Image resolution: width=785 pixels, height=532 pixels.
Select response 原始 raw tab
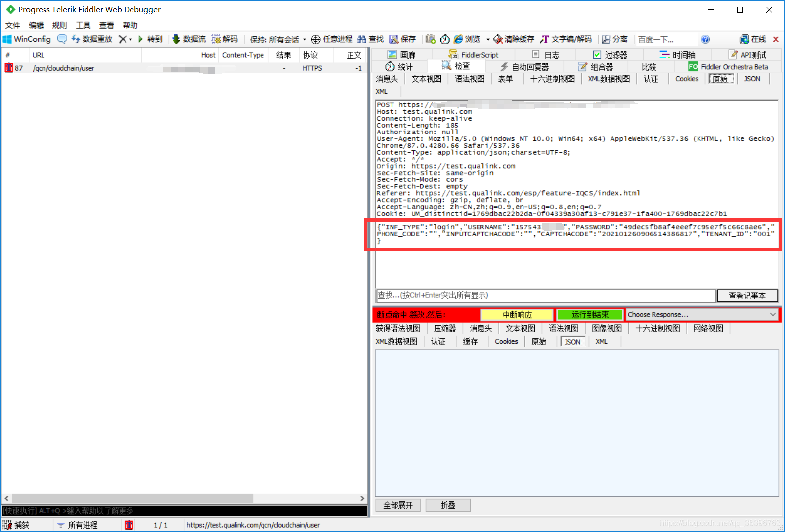pyautogui.click(x=538, y=341)
